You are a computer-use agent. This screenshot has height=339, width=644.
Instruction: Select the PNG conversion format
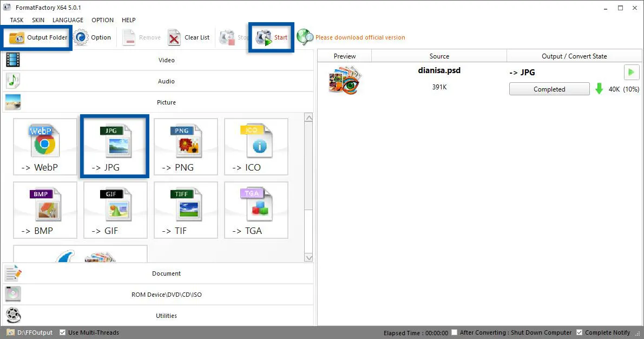point(186,146)
